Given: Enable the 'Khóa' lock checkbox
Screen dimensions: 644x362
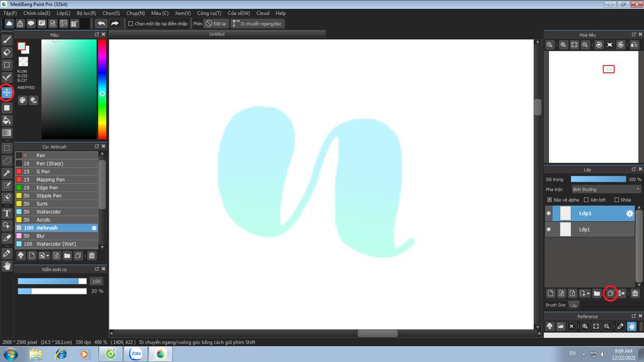Looking at the screenshot, I should 616,200.
